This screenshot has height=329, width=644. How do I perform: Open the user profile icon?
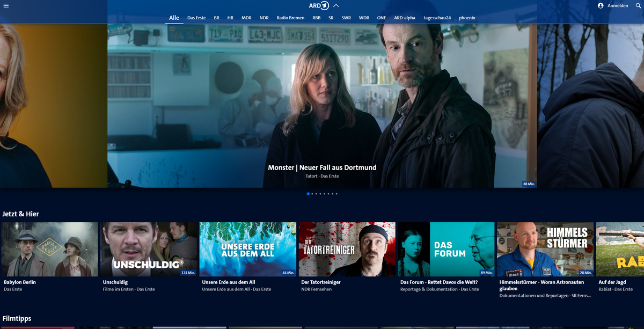(x=601, y=5)
